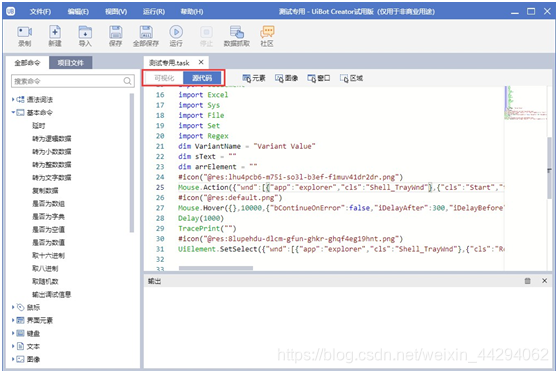Select the 延时 delay command
The width and height of the screenshot is (558, 373).
38,126
